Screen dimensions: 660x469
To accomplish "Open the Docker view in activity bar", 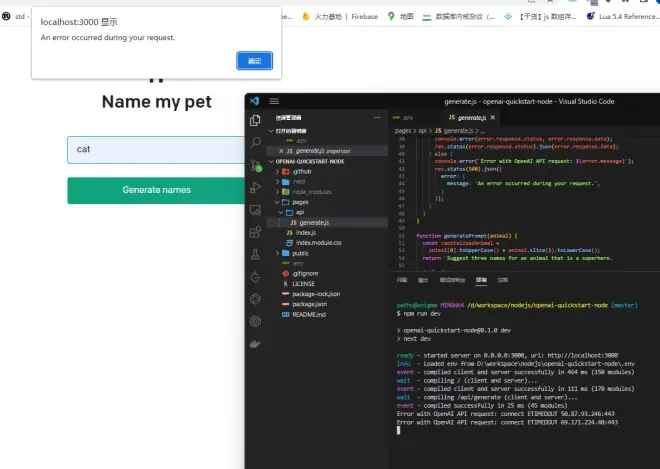I will pyautogui.click(x=255, y=343).
